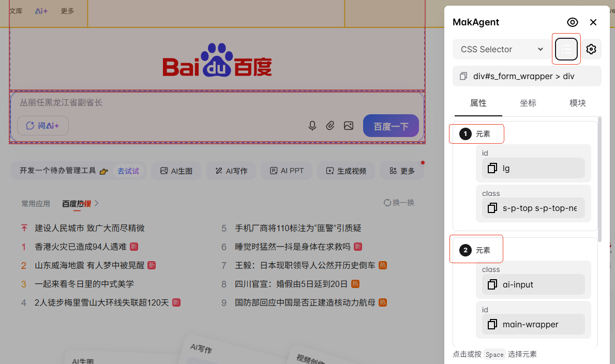Viewport: 615px width, 364px height.
Task: Switch to the 坐标 tab
Action: [x=528, y=103]
